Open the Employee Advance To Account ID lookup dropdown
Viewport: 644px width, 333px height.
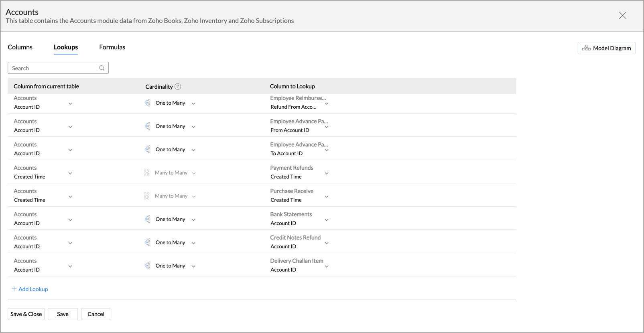click(x=327, y=150)
